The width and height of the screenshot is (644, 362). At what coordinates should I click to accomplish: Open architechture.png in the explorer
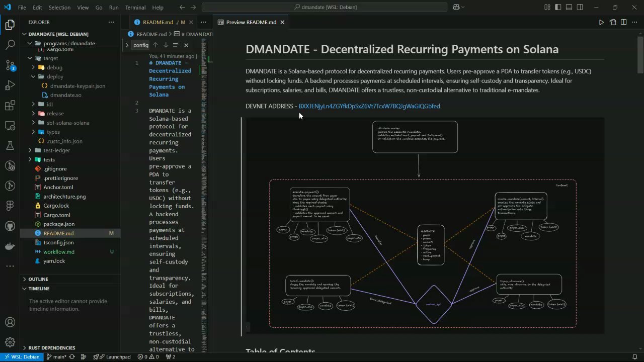tap(64, 197)
